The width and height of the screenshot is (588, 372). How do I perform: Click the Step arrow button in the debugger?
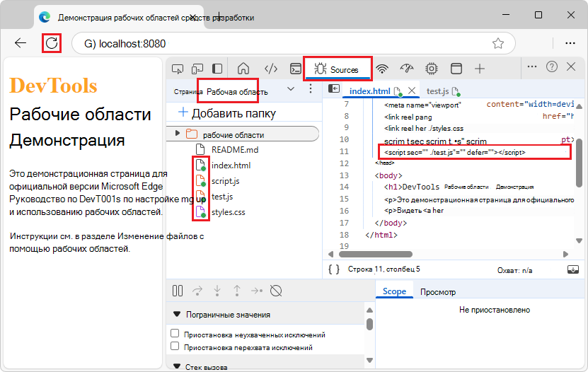tap(257, 291)
